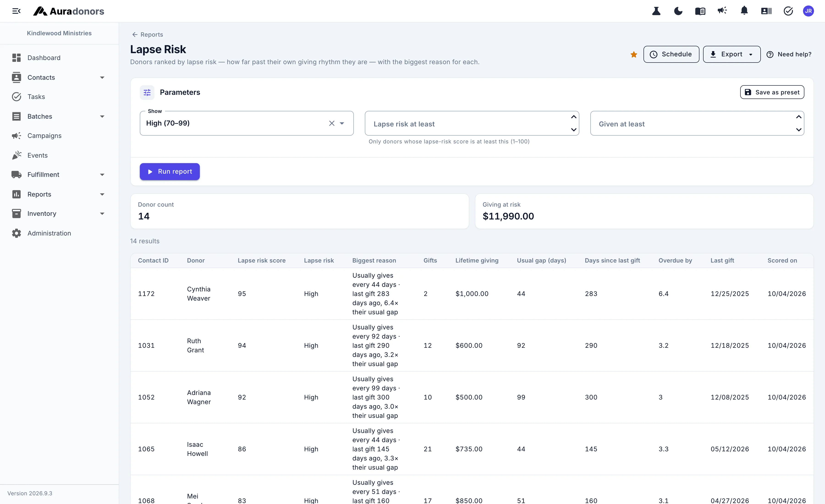825x504 pixels.
Task: Open the task checkmark icon in header
Action: coord(788,11)
